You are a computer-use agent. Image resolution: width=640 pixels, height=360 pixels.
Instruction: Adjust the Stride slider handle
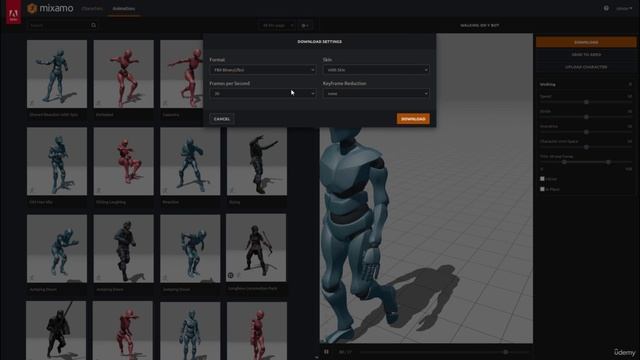pos(586,117)
